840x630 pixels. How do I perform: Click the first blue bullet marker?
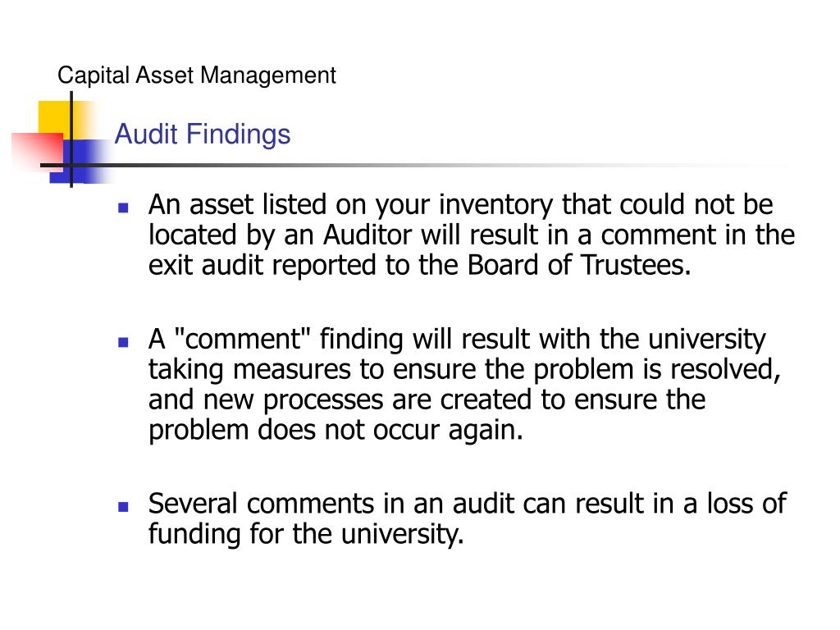pos(123,208)
